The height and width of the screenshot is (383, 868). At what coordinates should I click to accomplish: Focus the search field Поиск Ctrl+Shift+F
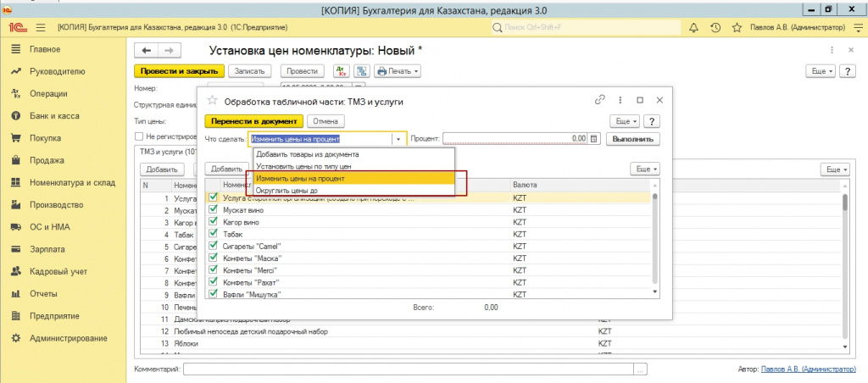(587, 28)
